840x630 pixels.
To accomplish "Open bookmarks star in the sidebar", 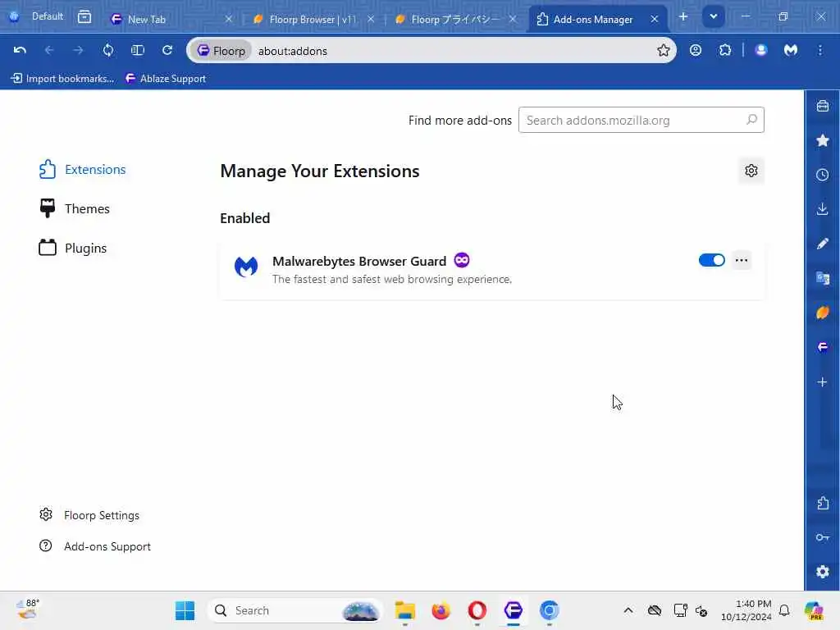I will [x=822, y=140].
